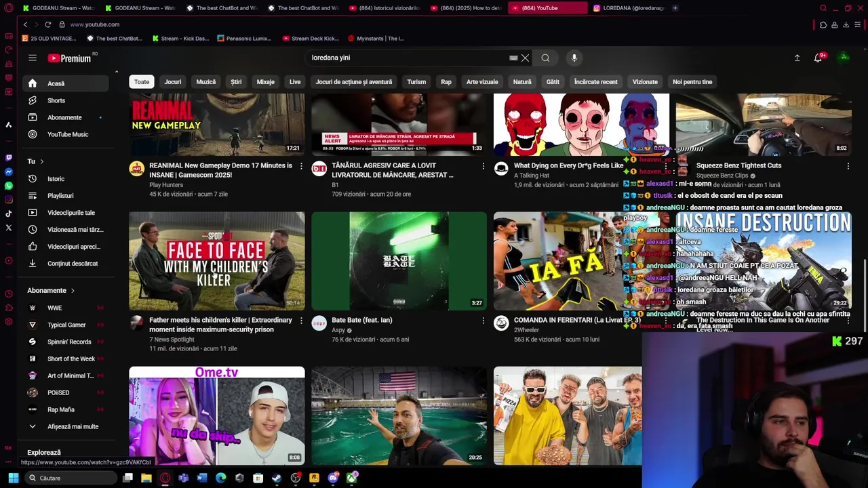Viewport: 868px width, 488px height.
Task: Open browser downloads icon
Action: [846, 24]
